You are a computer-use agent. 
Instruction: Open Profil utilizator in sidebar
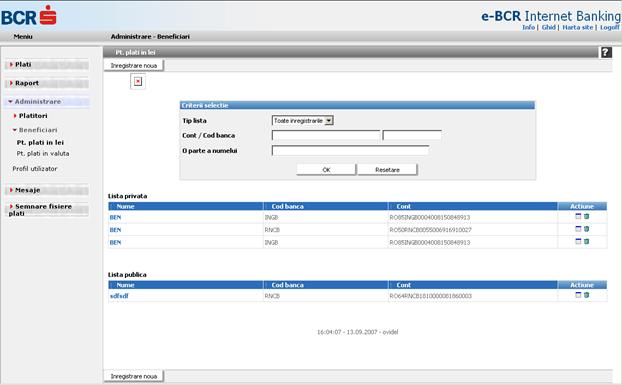tap(35, 169)
